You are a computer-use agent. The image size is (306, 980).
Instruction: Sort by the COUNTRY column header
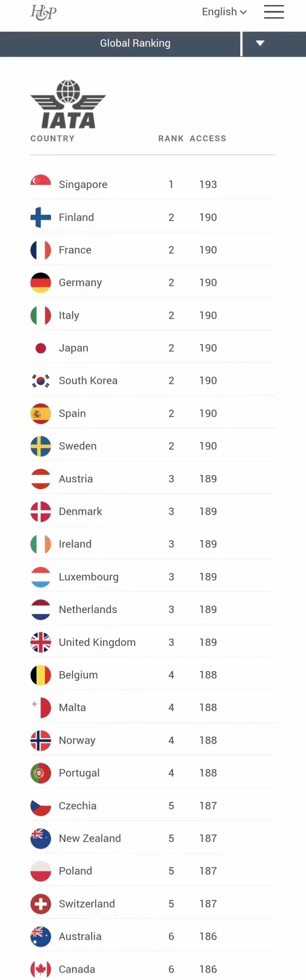52,139
